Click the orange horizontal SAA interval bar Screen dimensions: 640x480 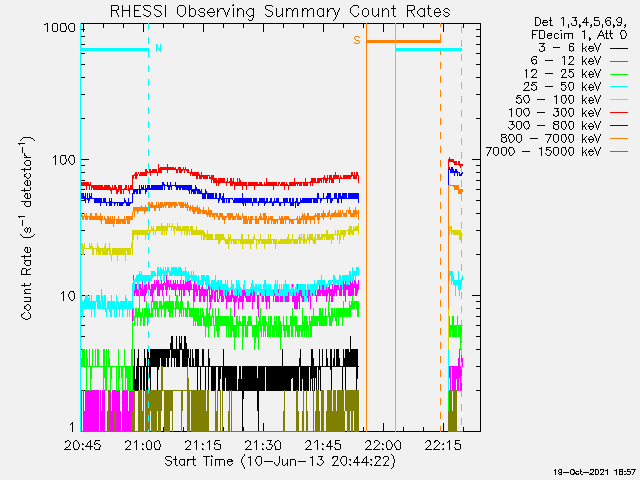tap(403, 41)
